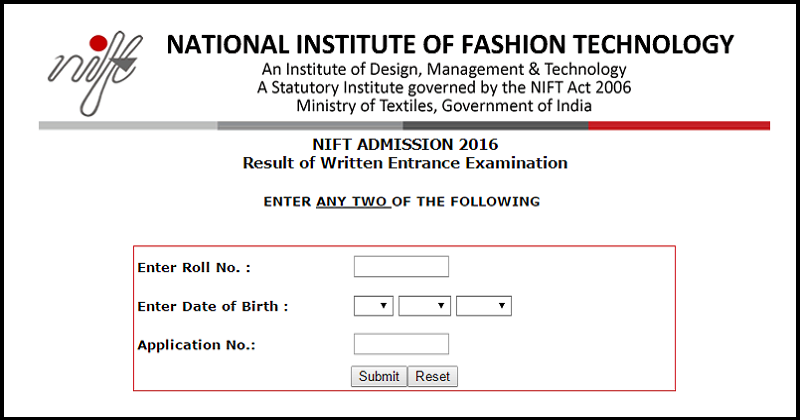
Task: Click the NIFT Act 2006 statutory line
Action: click(444, 87)
